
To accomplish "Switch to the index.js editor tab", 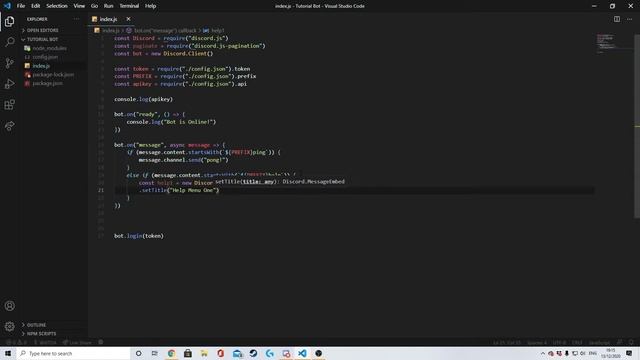I will coord(109,19).
